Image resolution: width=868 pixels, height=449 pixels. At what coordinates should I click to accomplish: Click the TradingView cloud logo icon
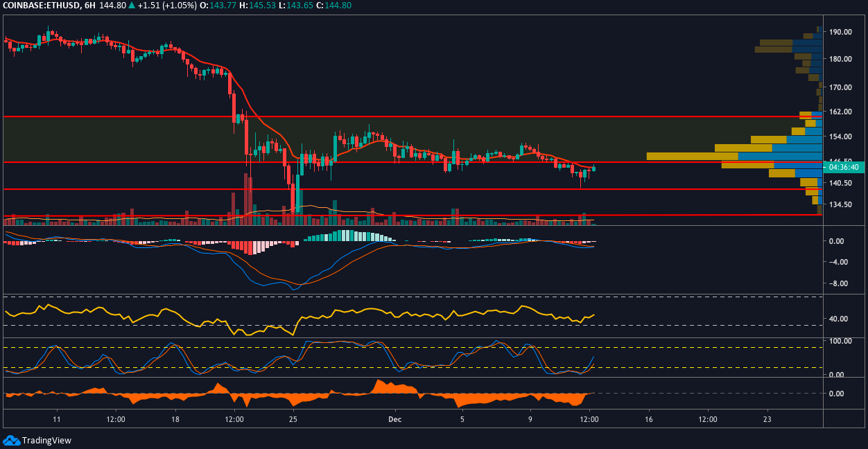[11, 440]
